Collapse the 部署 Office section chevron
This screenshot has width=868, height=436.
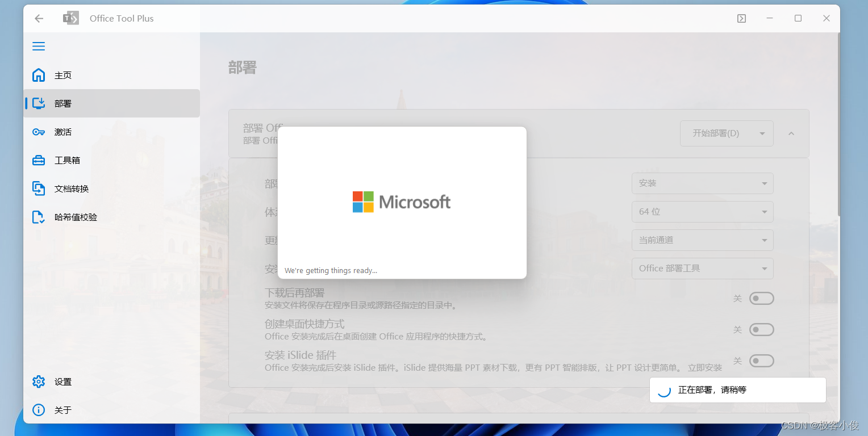pyautogui.click(x=791, y=133)
